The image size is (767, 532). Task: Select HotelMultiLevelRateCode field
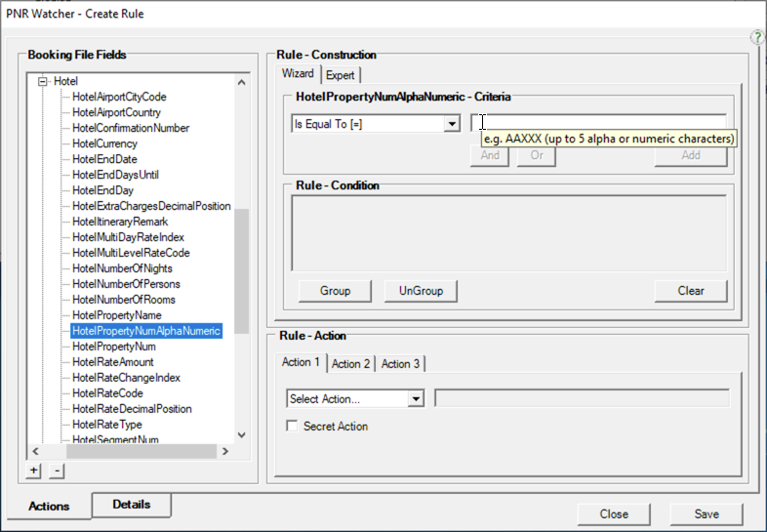coord(131,254)
